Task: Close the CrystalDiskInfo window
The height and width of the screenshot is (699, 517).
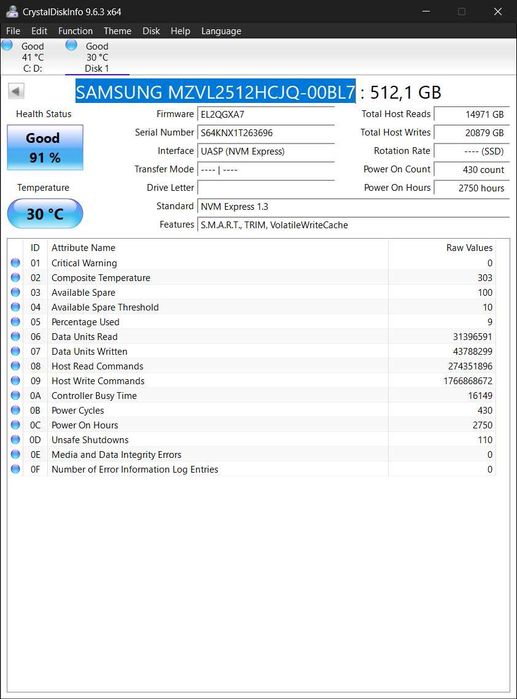Action: 498,12
